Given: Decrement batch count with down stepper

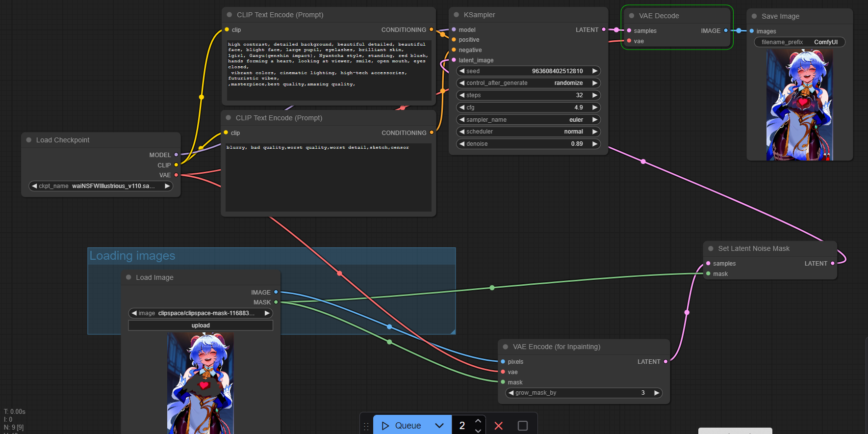Looking at the screenshot, I should [x=478, y=431].
